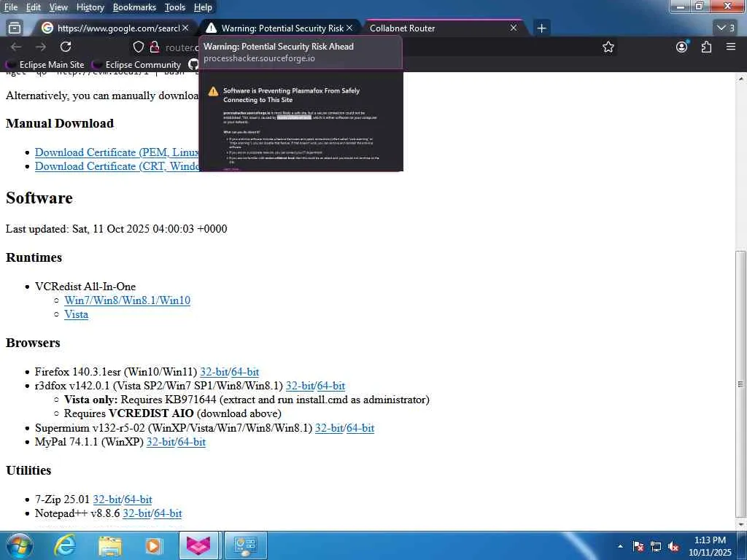Close the Collabnet Router tab
The image size is (747, 560).
513,28
